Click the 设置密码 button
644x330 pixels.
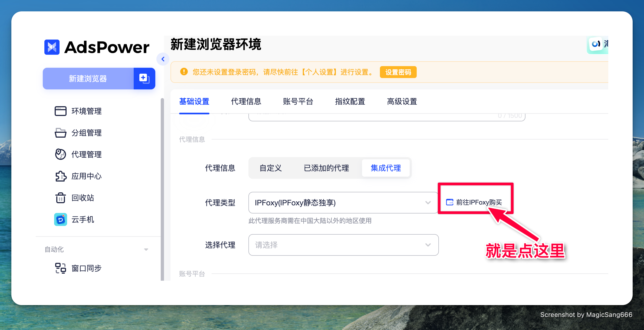[x=398, y=72]
